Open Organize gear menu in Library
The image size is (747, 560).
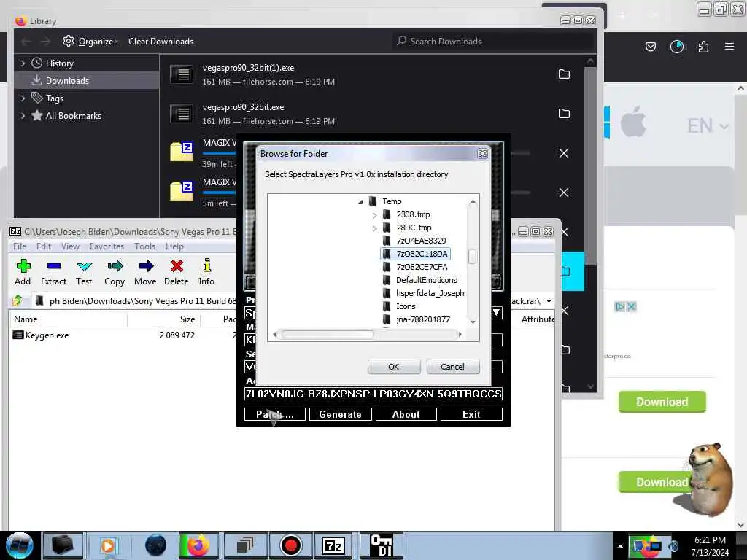(90, 42)
